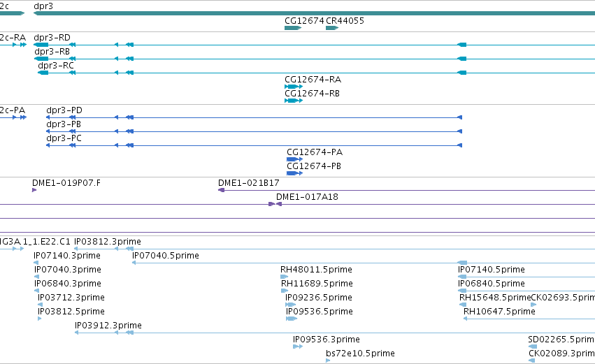The width and height of the screenshot is (595, 364).
Task: Select protein dpr3-PB label
Action: click(64, 124)
